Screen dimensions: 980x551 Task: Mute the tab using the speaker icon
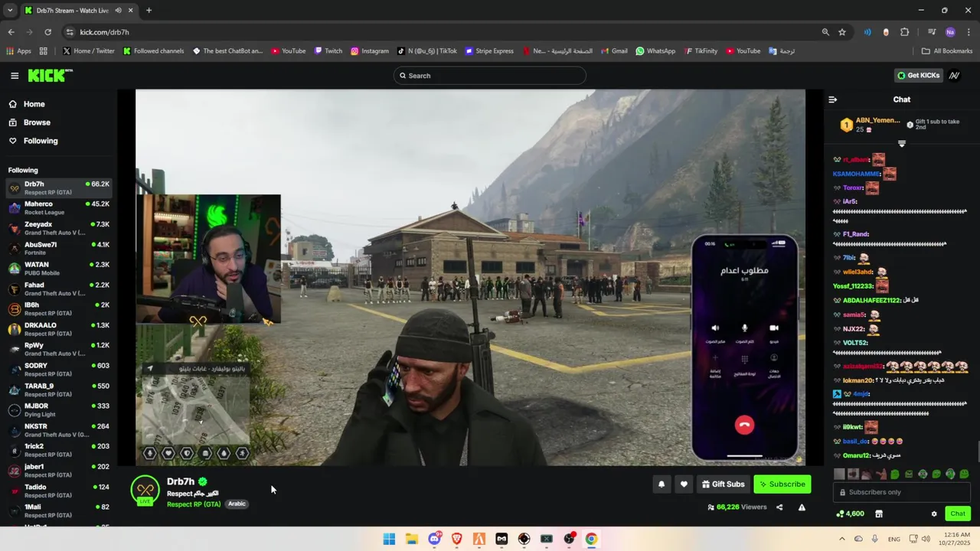[x=119, y=11]
